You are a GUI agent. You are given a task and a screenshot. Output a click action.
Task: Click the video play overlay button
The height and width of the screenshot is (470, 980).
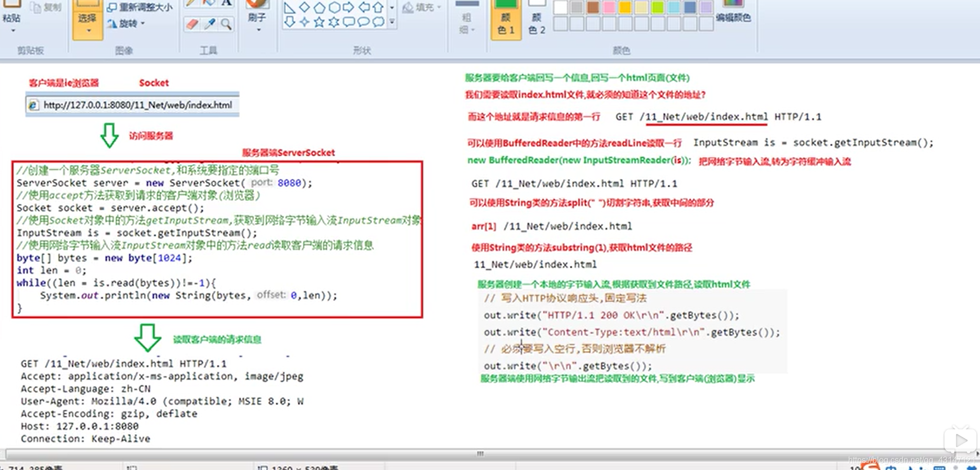[961, 441]
